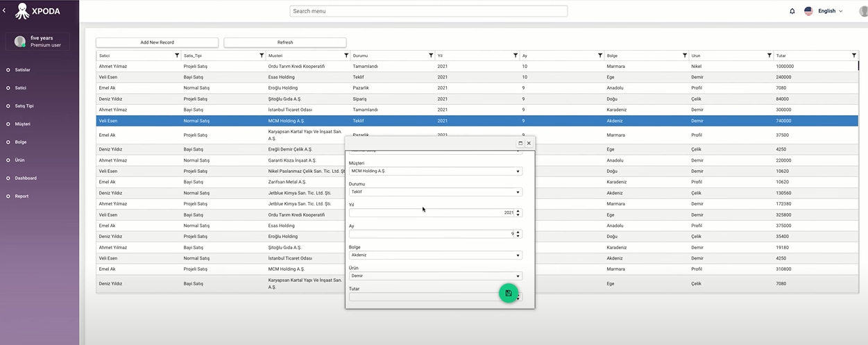The height and width of the screenshot is (345, 868).
Task: Select Satış Tipi in the sidebar
Action: coord(24,106)
